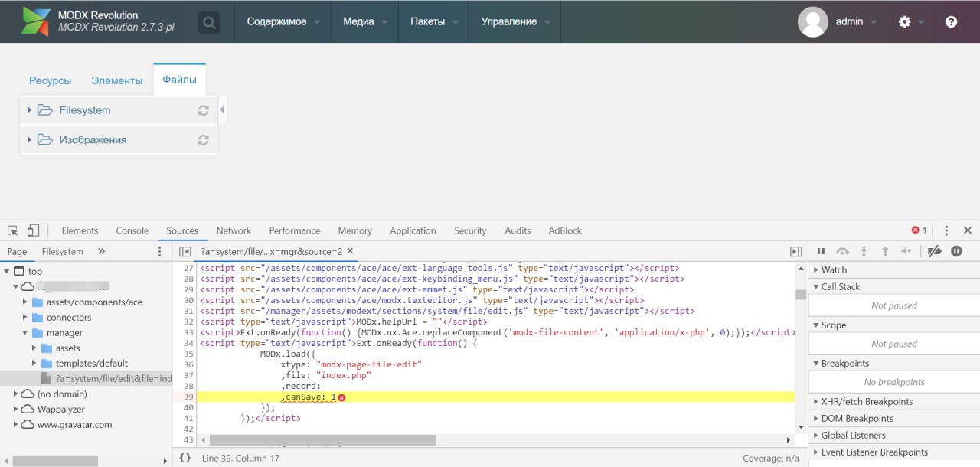Open the settings gear menu
Screen dimensions: 980x467
905,22
